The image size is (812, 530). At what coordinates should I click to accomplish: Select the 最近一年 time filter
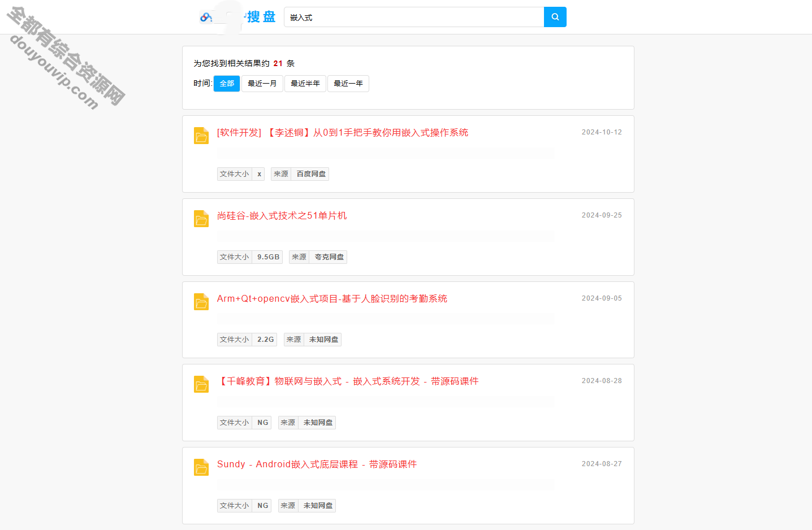[348, 84]
